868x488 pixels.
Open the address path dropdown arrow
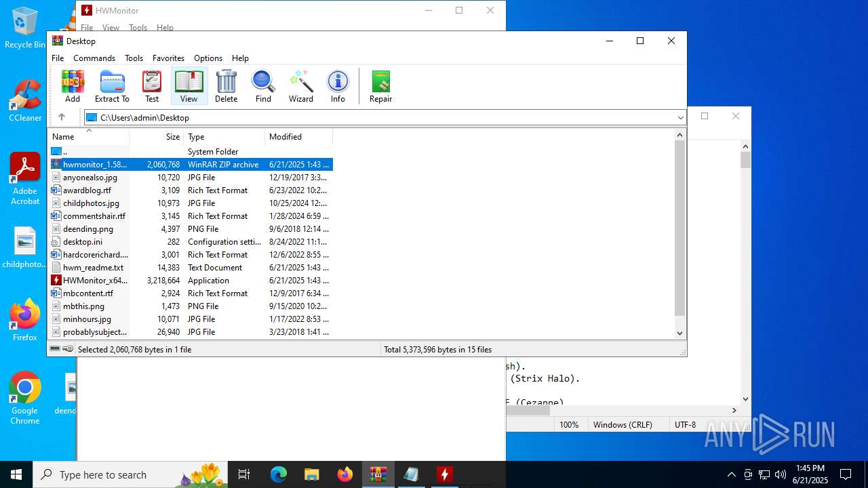(680, 117)
